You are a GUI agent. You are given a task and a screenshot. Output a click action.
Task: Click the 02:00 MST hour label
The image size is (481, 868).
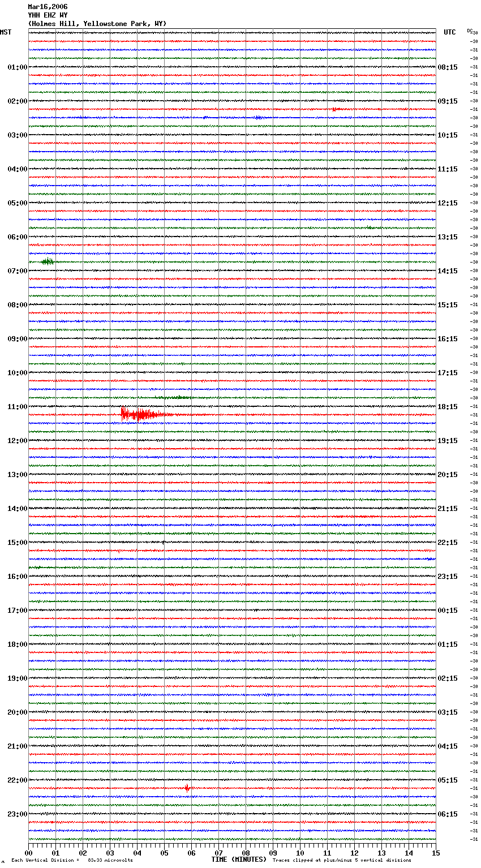click(x=18, y=101)
